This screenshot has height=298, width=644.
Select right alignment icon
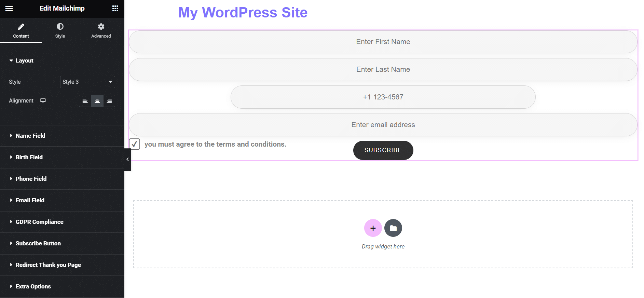pyautogui.click(x=109, y=101)
